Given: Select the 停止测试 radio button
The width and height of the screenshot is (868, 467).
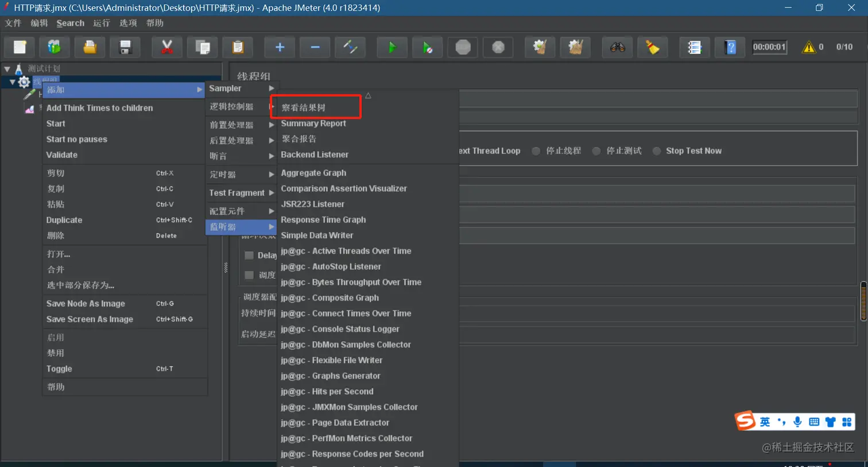Looking at the screenshot, I should click(x=596, y=151).
